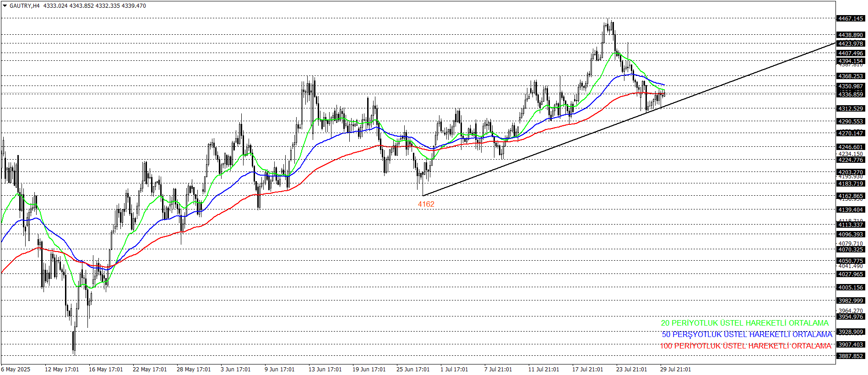868x375 pixels.
Task: Click the 16 May 17:01 time label
Action: pos(106,370)
